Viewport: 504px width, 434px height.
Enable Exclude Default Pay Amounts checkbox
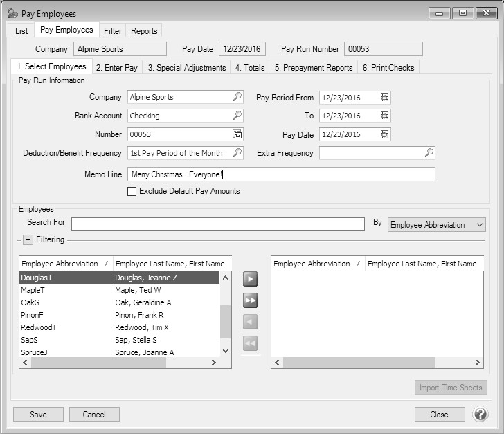(132, 192)
